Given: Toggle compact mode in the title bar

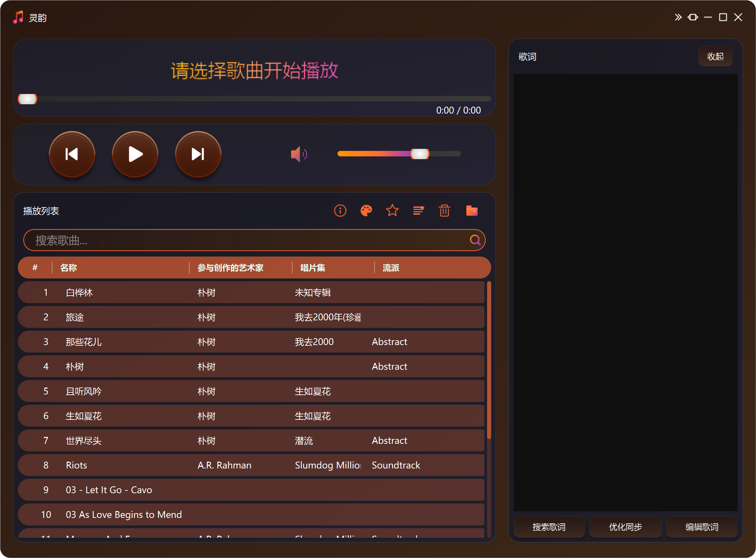Looking at the screenshot, I should 693,17.
